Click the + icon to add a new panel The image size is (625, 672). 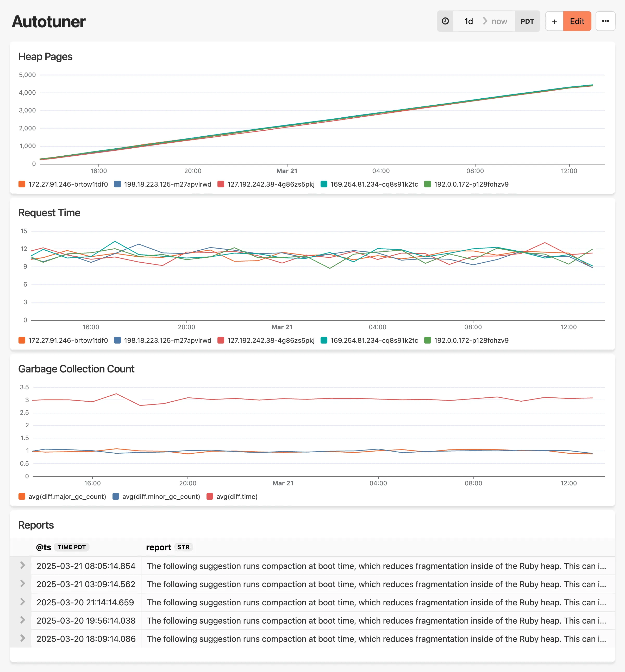click(554, 21)
